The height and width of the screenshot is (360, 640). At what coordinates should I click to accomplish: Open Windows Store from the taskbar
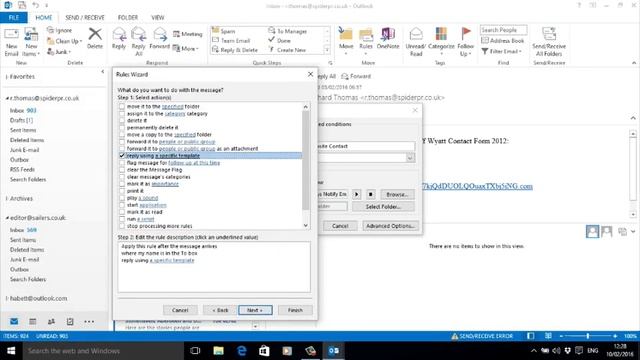(x=264, y=351)
